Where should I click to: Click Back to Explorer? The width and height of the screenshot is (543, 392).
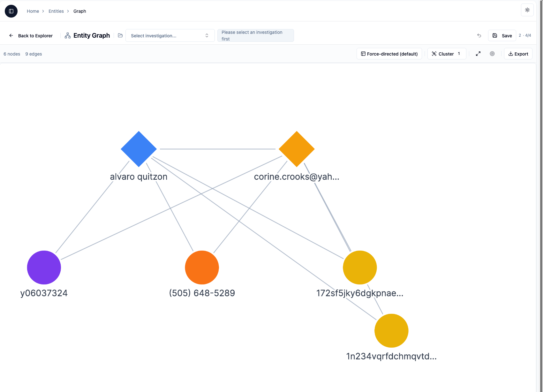point(35,35)
